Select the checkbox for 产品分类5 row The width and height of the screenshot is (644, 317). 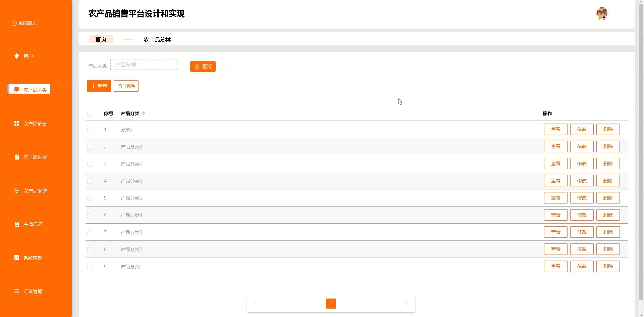[x=90, y=198]
